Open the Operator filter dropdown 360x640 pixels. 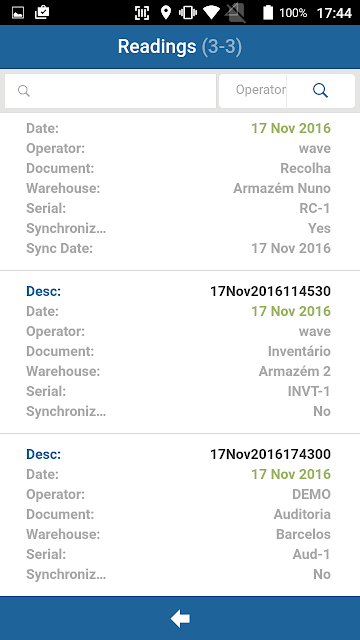pyautogui.click(x=253, y=91)
